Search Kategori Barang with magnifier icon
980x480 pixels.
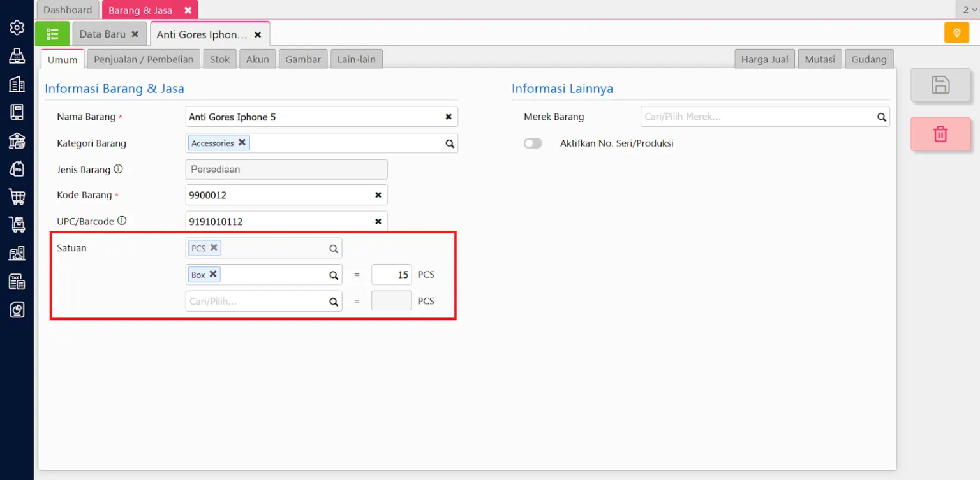point(450,143)
